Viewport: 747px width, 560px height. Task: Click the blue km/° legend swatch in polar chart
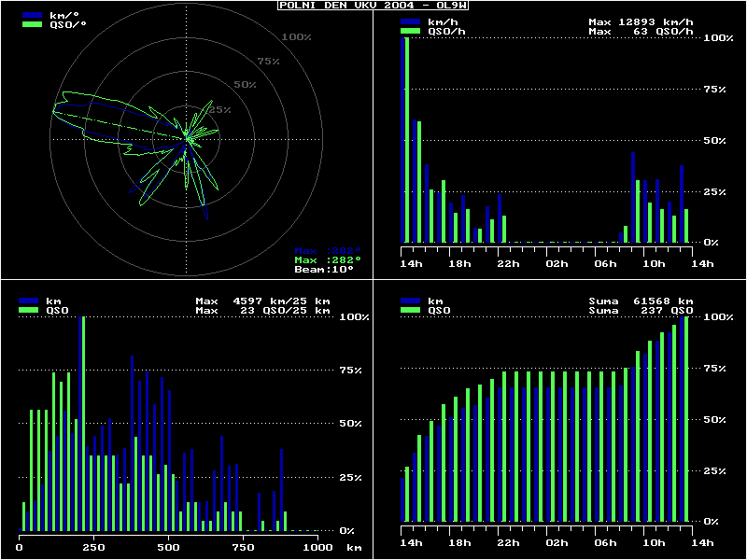[33, 15]
